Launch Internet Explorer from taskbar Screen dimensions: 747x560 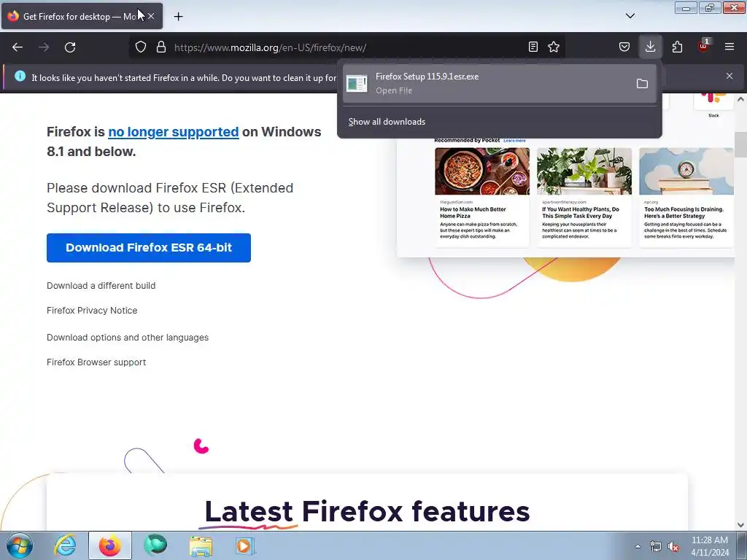pos(65,545)
